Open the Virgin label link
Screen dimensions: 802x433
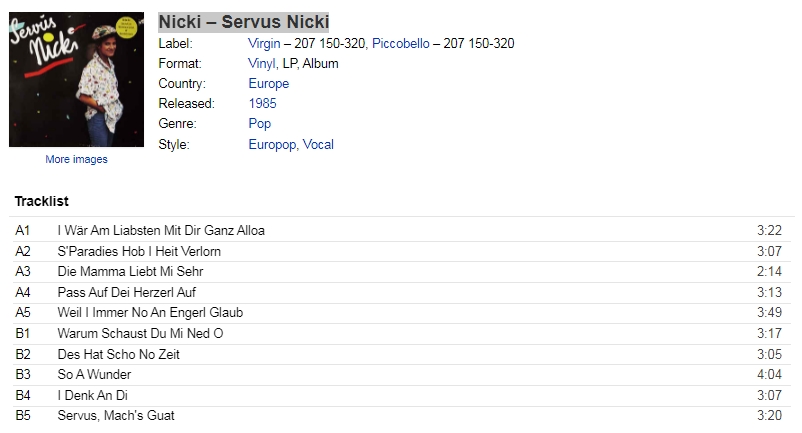click(x=264, y=43)
